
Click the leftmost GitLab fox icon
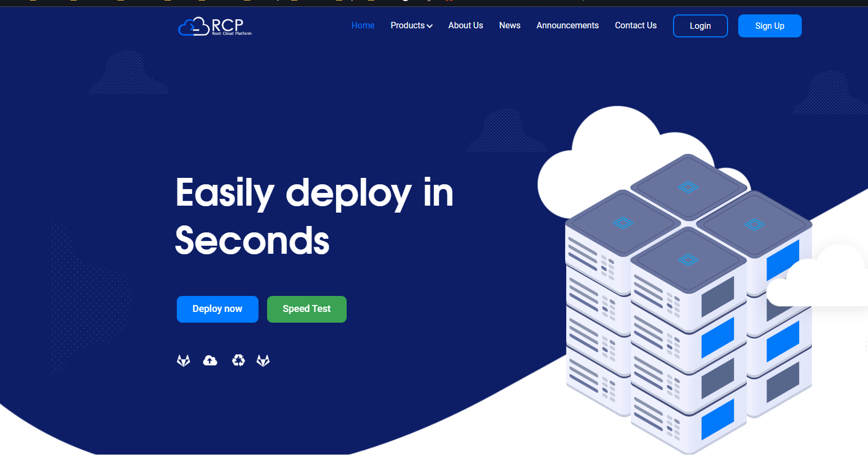click(183, 361)
